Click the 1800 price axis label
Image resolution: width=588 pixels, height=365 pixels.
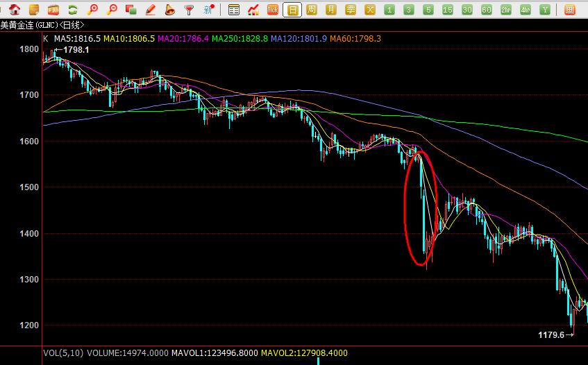(29, 49)
